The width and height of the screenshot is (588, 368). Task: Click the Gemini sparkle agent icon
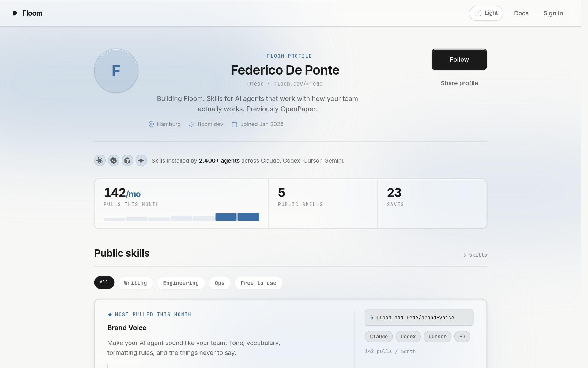coord(141,160)
